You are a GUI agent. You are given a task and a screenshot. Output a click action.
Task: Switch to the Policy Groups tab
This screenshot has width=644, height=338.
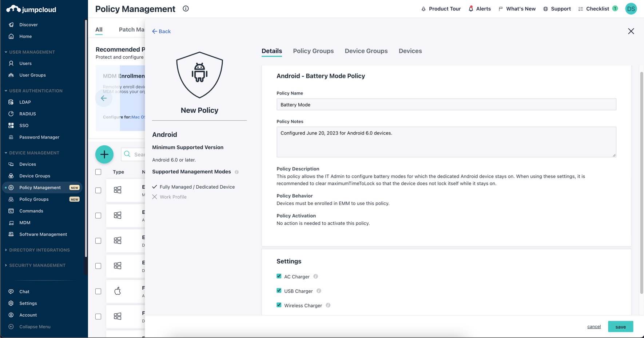click(x=313, y=51)
